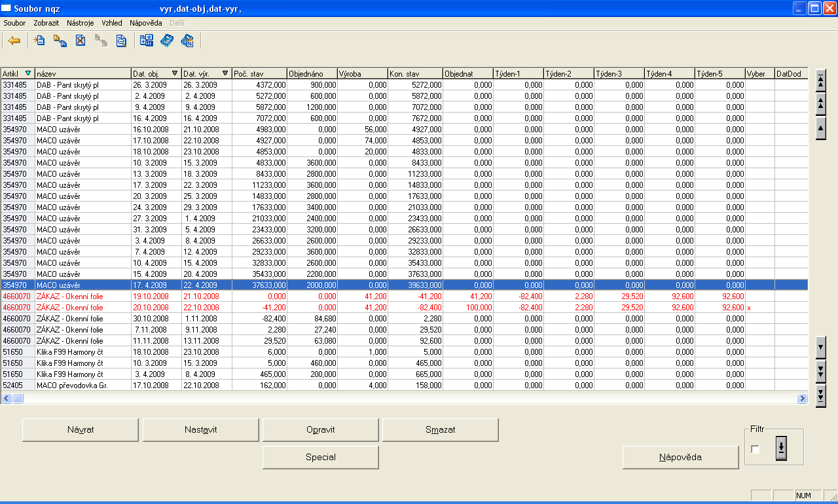The height and width of the screenshot is (504, 838).
Task: Click the Filtr down-arrow button
Action: click(782, 449)
